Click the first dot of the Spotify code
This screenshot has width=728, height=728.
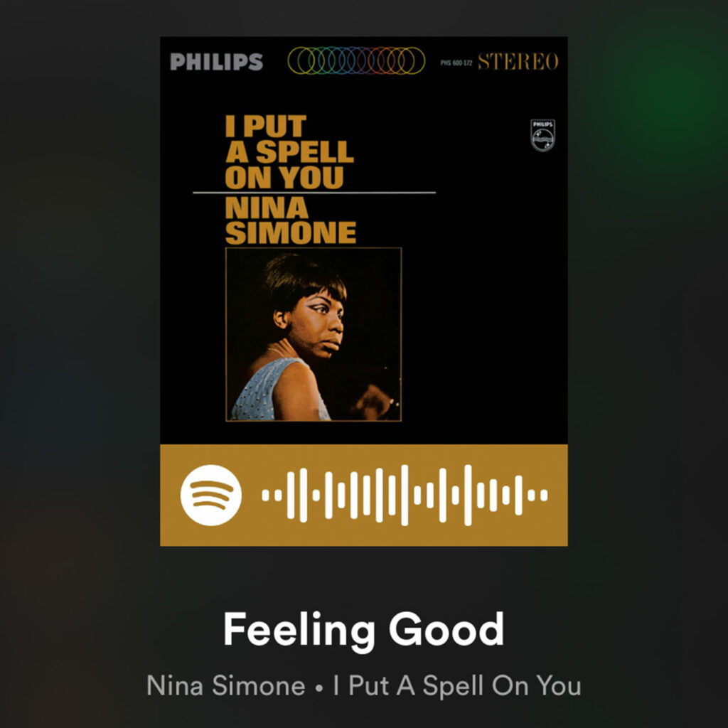click(x=265, y=495)
